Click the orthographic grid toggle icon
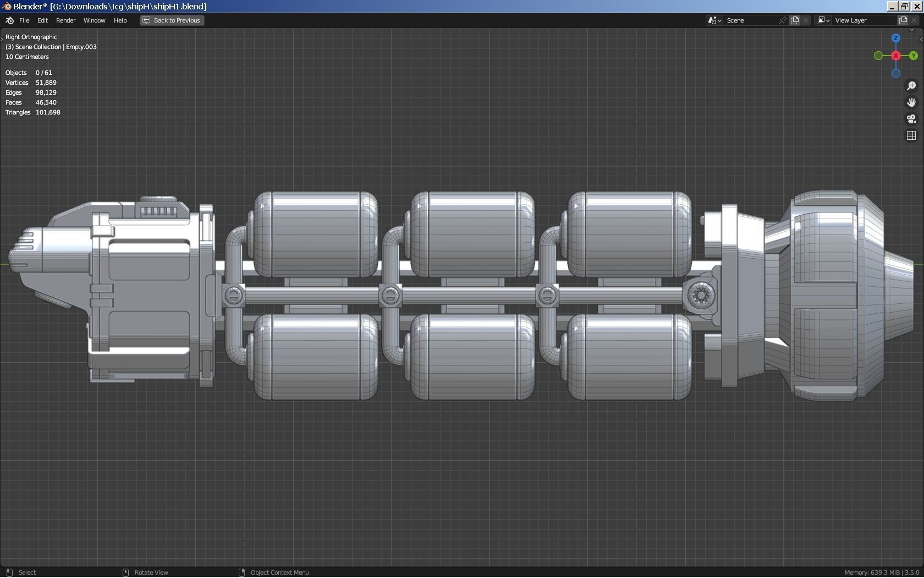This screenshot has width=924, height=578. tap(911, 135)
